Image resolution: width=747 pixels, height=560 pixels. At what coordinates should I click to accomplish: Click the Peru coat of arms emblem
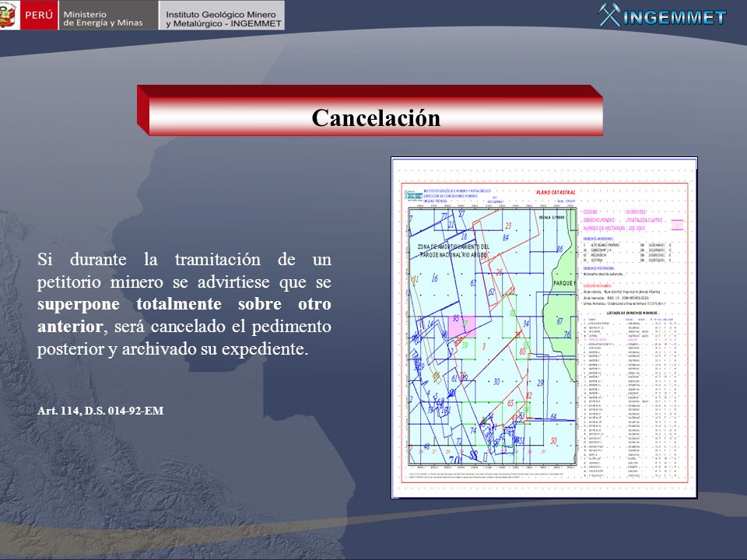click(x=9, y=16)
